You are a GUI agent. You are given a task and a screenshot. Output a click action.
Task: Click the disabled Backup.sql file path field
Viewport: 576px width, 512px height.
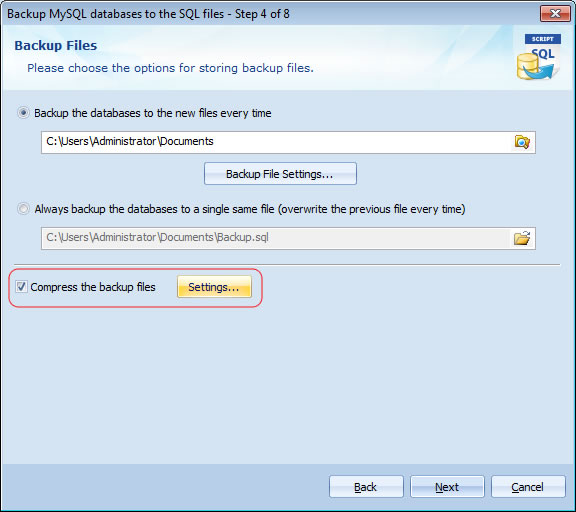276,238
